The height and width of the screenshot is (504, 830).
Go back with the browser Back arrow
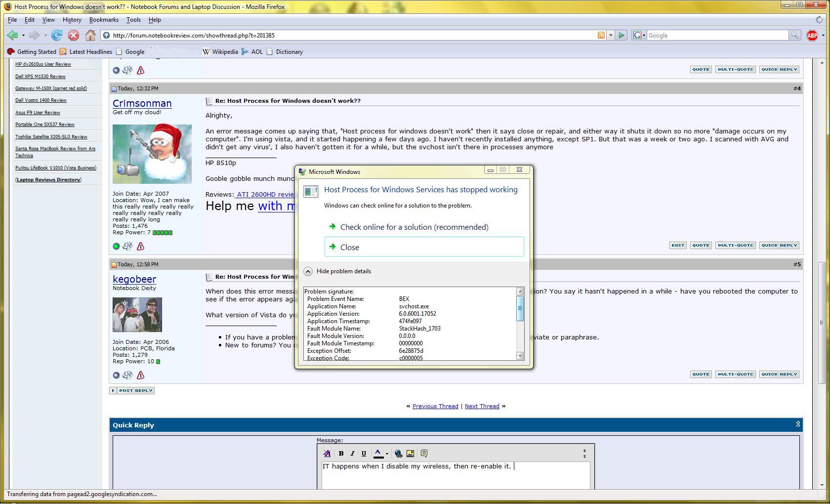click(x=12, y=35)
